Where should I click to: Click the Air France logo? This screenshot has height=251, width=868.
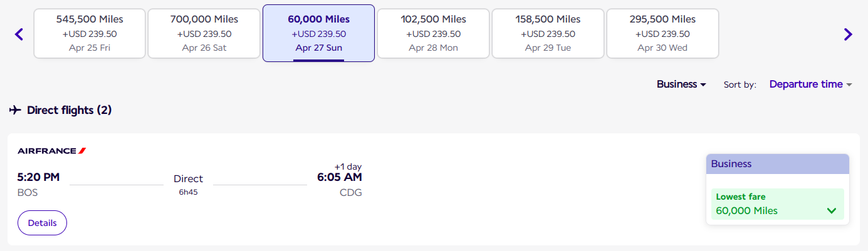tap(51, 151)
